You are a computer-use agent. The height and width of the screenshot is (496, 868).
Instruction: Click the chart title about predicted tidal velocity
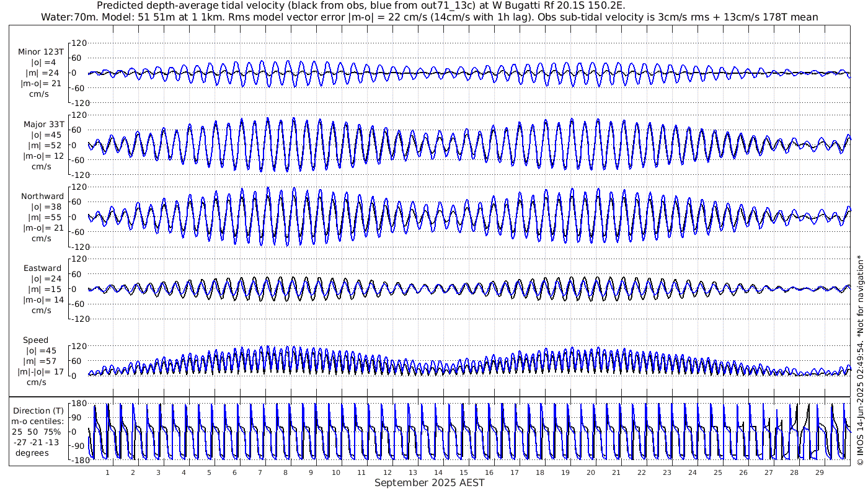tap(361, 6)
